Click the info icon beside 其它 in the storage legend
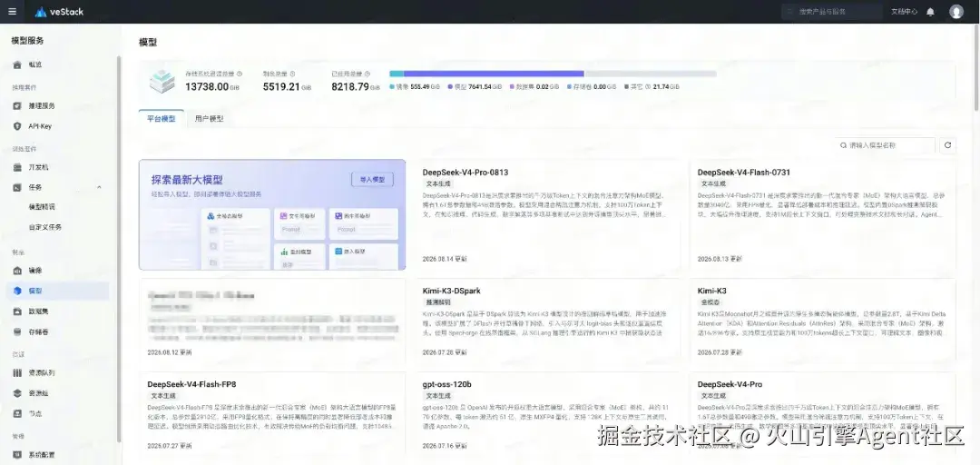The width and height of the screenshot is (980, 465). click(648, 87)
